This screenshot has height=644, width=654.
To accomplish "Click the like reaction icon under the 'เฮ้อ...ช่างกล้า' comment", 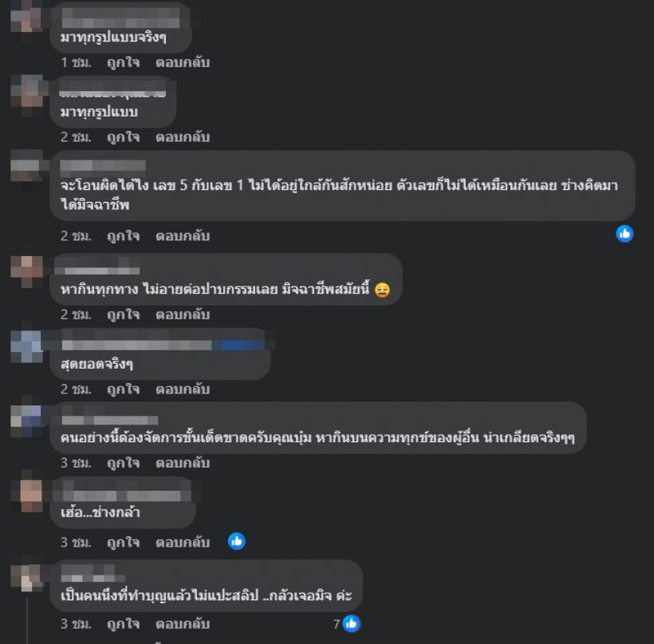I will tap(237, 541).
